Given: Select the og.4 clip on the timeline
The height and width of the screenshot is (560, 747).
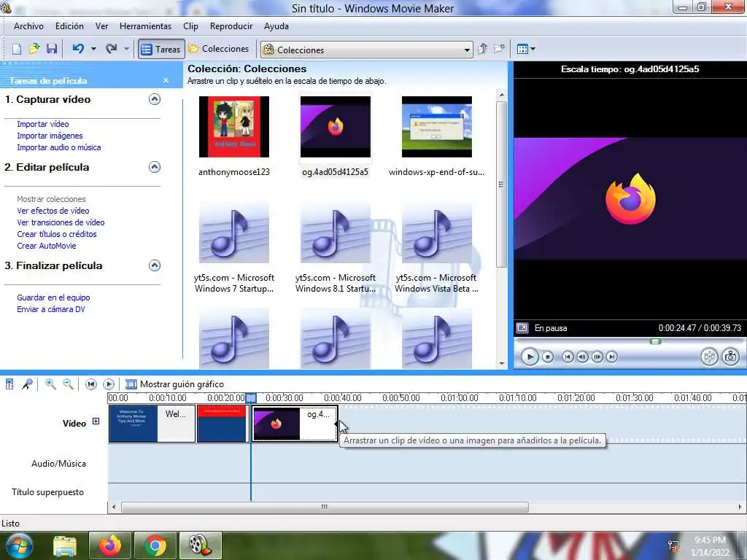Looking at the screenshot, I should (x=295, y=424).
